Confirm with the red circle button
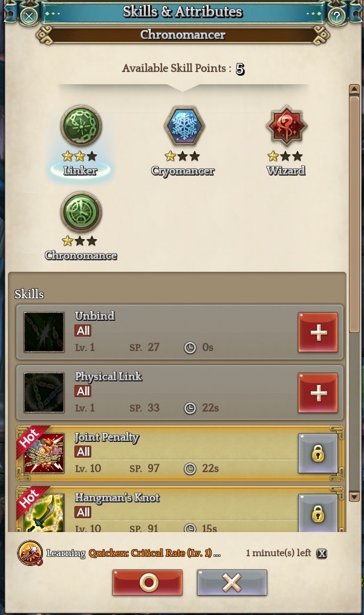 148,583
